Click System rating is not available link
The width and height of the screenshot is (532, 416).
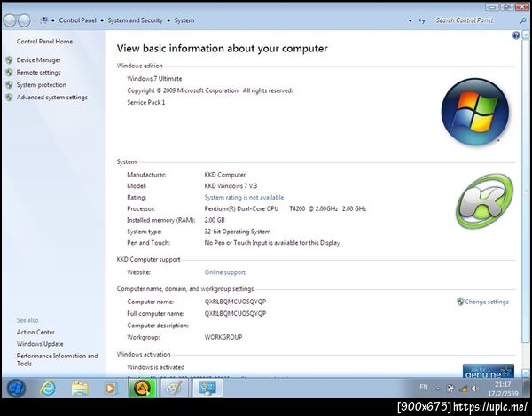244,197
